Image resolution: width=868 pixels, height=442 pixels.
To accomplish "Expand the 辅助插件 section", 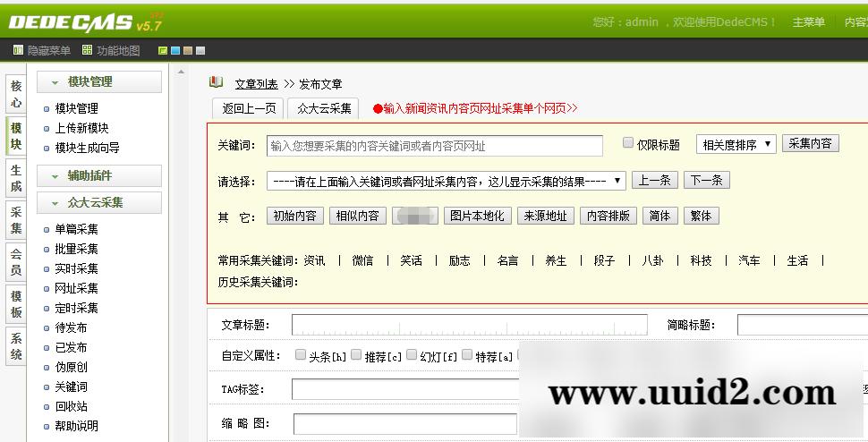I will tap(99, 176).
